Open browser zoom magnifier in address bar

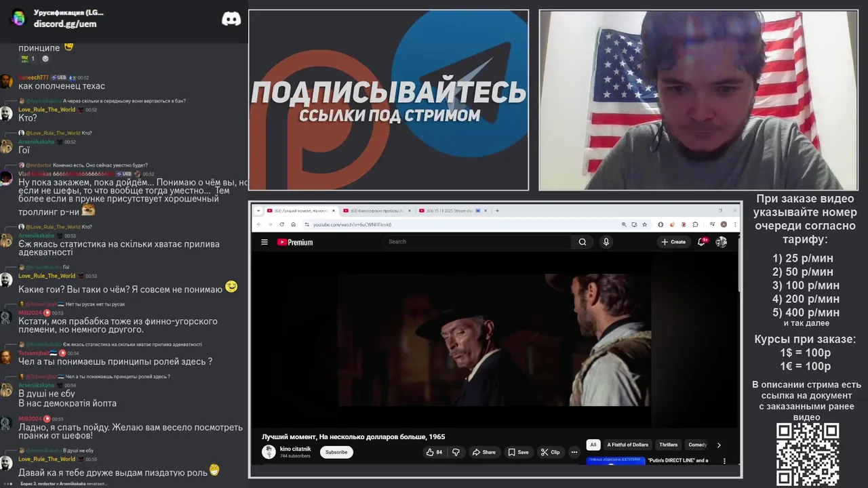[x=624, y=224]
